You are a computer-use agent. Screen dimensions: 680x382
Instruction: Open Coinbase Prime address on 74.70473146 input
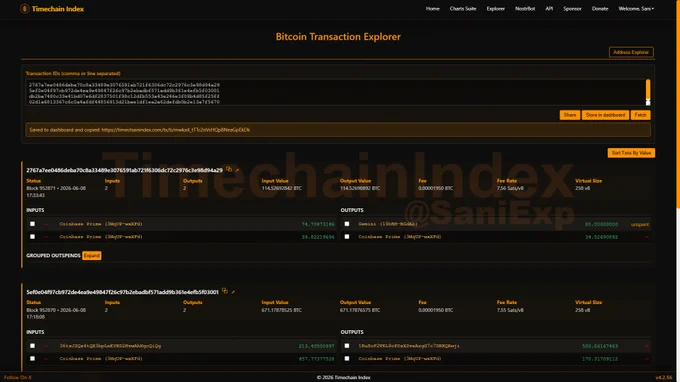(x=101, y=224)
